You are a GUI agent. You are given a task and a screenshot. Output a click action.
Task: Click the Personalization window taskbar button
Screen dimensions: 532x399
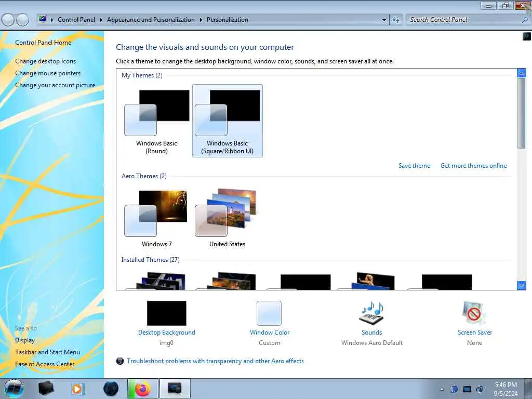(175, 389)
